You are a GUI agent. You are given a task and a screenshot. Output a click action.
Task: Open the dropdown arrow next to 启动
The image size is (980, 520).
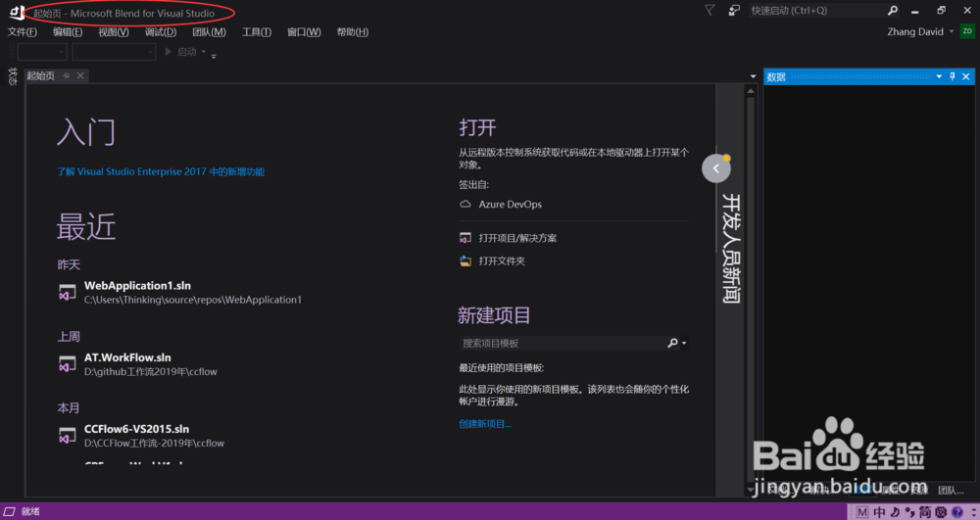tap(204, 52)
